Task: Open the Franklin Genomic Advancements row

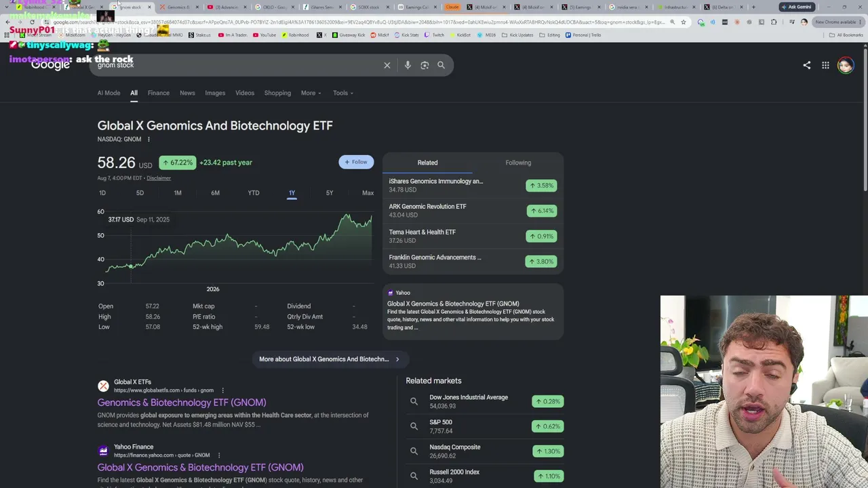Action: click(x=473, y=262)
